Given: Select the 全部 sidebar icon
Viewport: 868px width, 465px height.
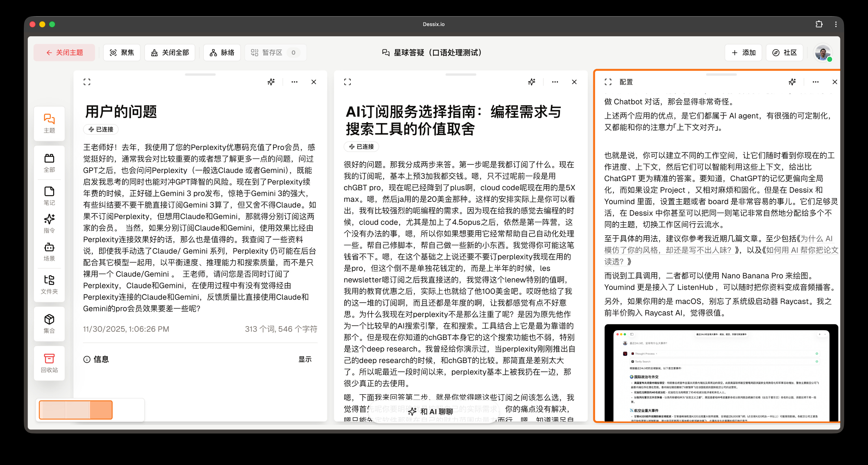Looking at the screenshot, I should [x=49, y=162].
